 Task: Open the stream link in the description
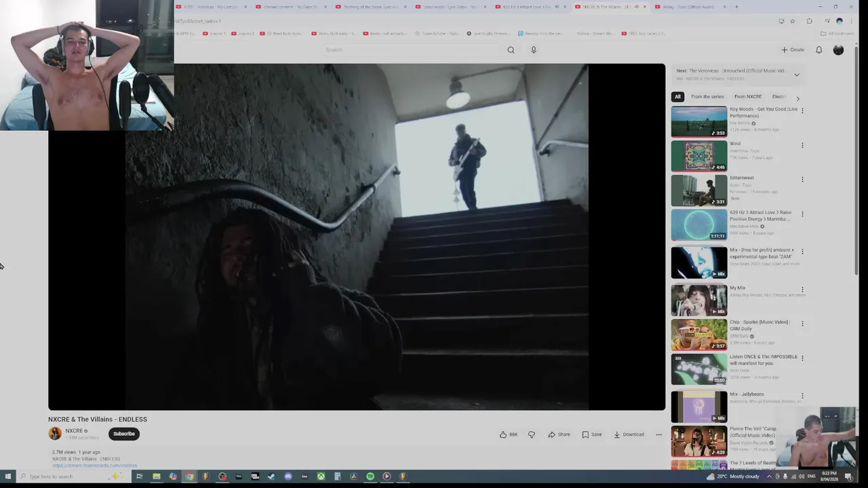[x=94, y=466]
